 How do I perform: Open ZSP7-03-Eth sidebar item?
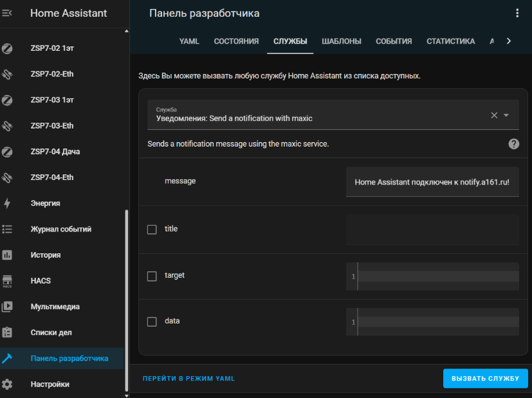pos(63,126)
